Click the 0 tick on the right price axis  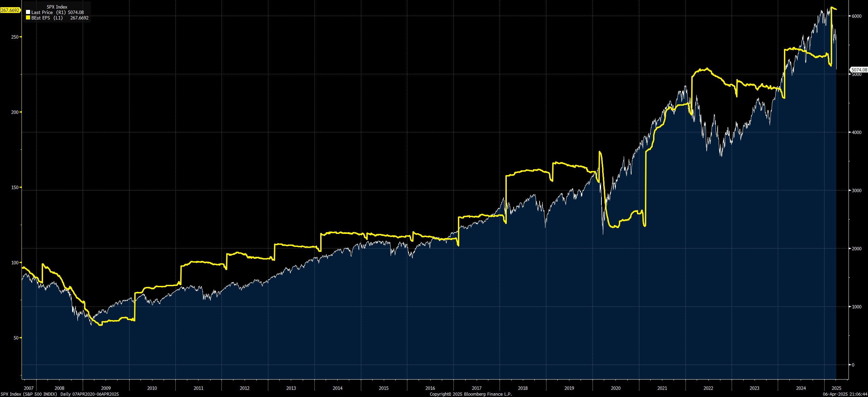[853, 365]
